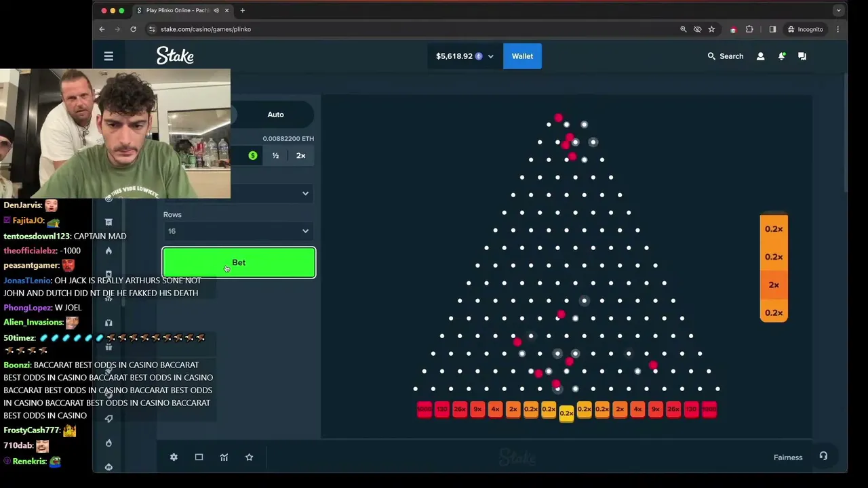
Task: Bookmark this page with the star
Action: (711, 29)
